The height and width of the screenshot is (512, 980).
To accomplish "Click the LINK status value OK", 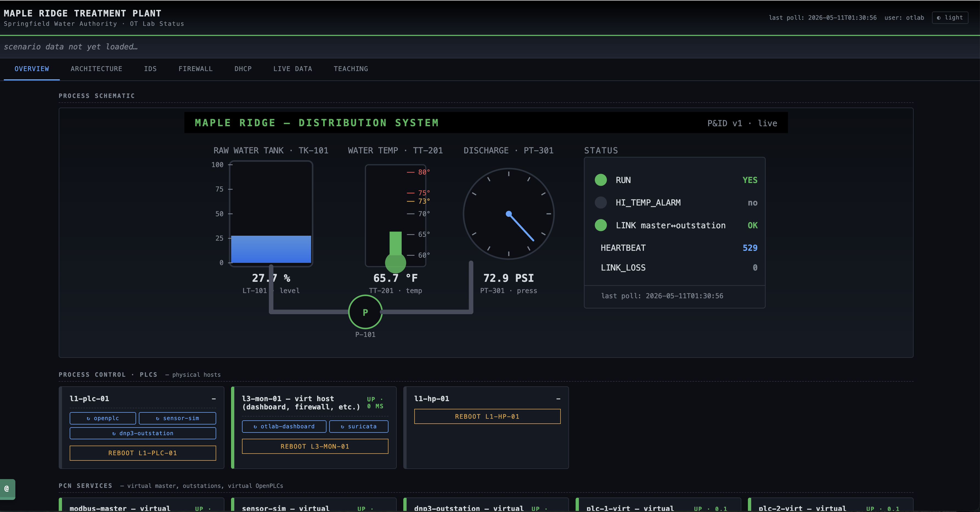I will click(753, 226).
